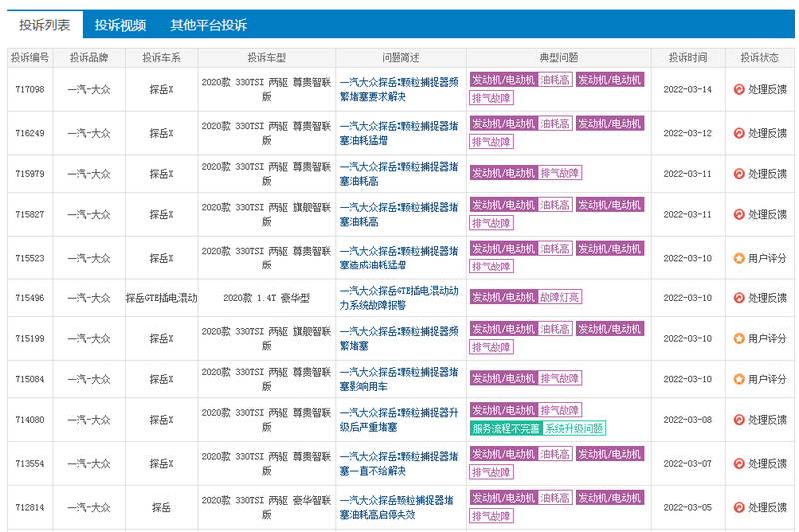Open complaint link 一汽大众探岳X颗粒捕捉器频繁堵塞要求解决

(x=399, y=89)
